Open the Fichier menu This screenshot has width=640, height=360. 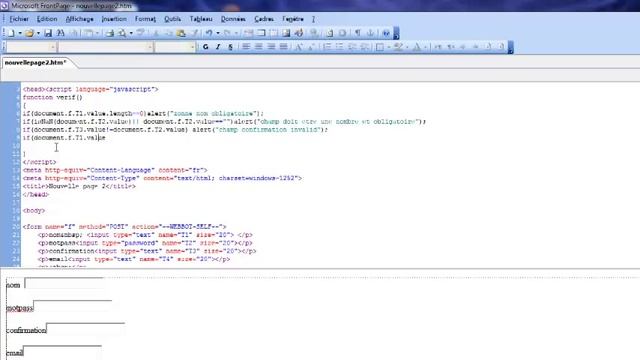19,19
